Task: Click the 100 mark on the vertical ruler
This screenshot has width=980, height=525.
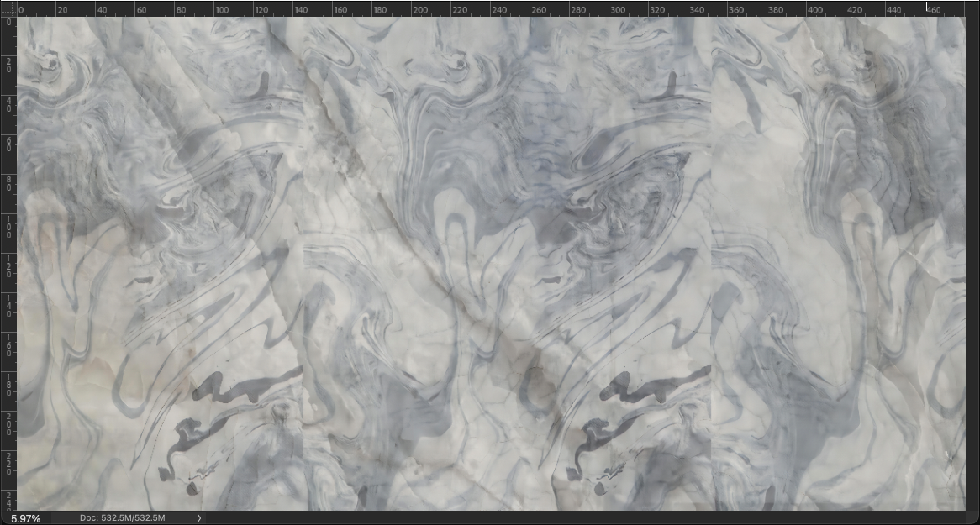Action: [x=8, y=224]
